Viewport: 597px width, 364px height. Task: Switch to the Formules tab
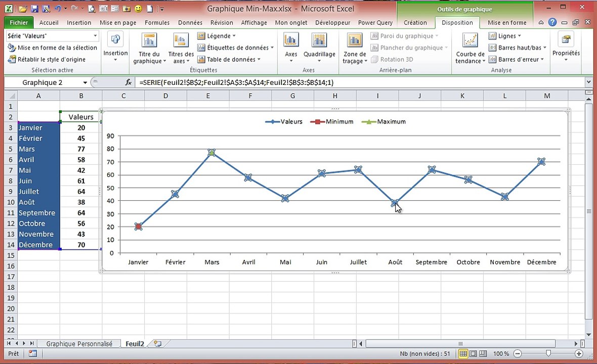[157, 22]
